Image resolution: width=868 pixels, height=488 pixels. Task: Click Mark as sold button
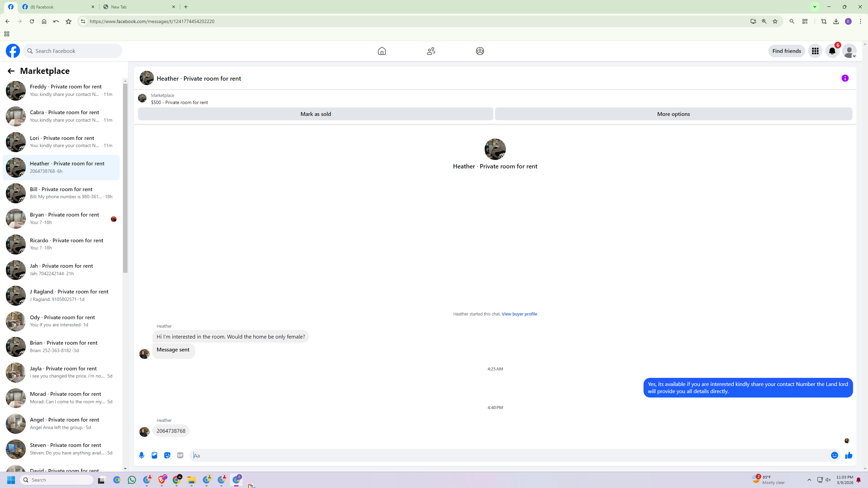coord(315,114)
